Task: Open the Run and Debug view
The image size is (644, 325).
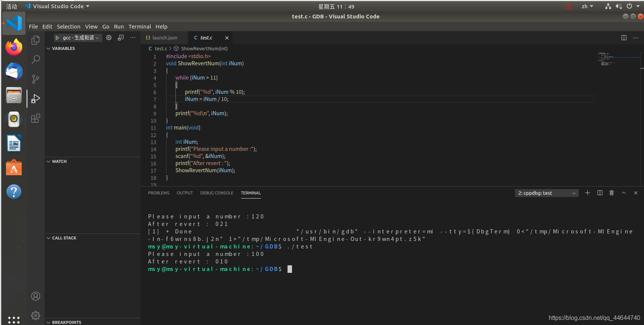Action: tap(36, 99)
